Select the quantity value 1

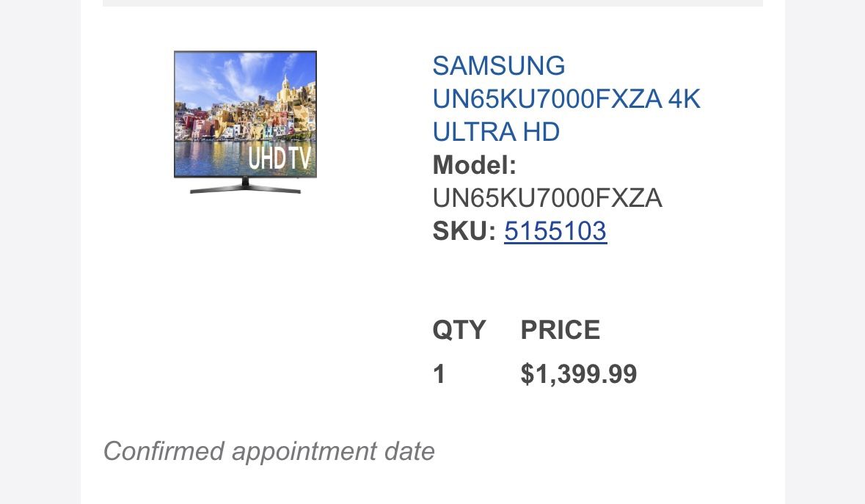[439, 374]
